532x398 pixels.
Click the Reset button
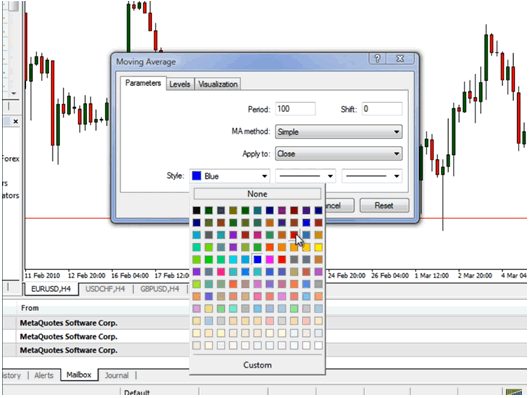coord(384,206)
